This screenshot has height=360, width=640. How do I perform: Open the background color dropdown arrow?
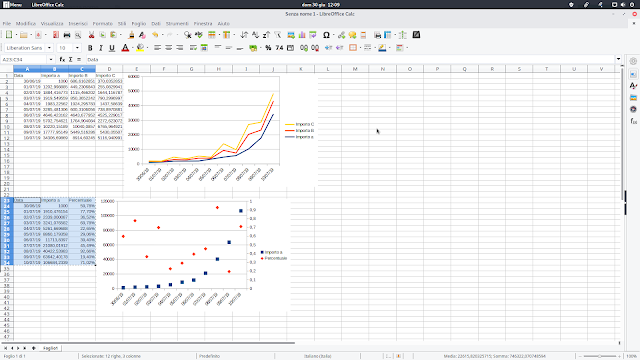(x=147, y=48)
